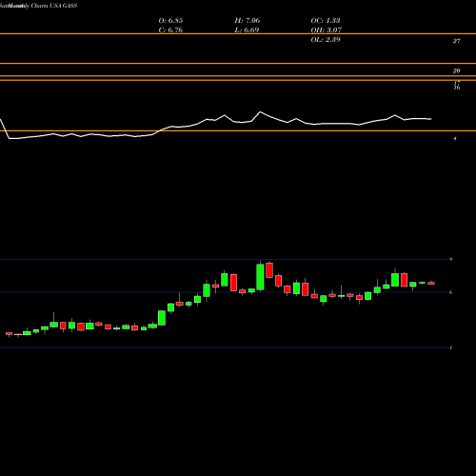This screenshot has height=476, width=476.
Task: Click the 'OC: 1.33' value
Action: coord(326,20)
